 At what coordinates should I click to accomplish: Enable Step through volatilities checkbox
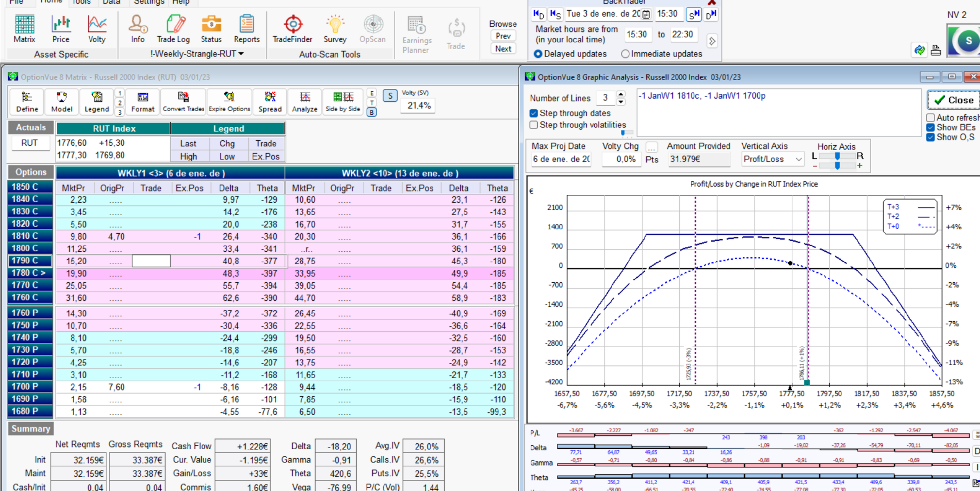click(x=534, y=125)
